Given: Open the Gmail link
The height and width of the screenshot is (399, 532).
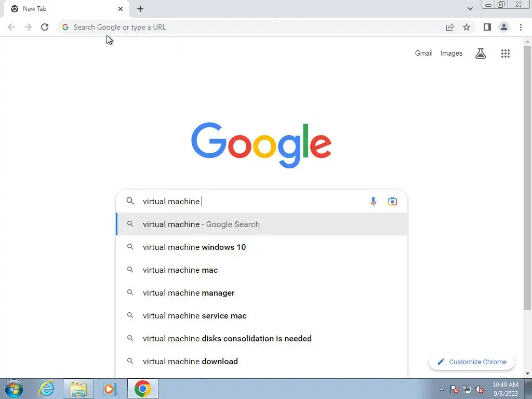Looking at the screenshot, I should (423, 54).
